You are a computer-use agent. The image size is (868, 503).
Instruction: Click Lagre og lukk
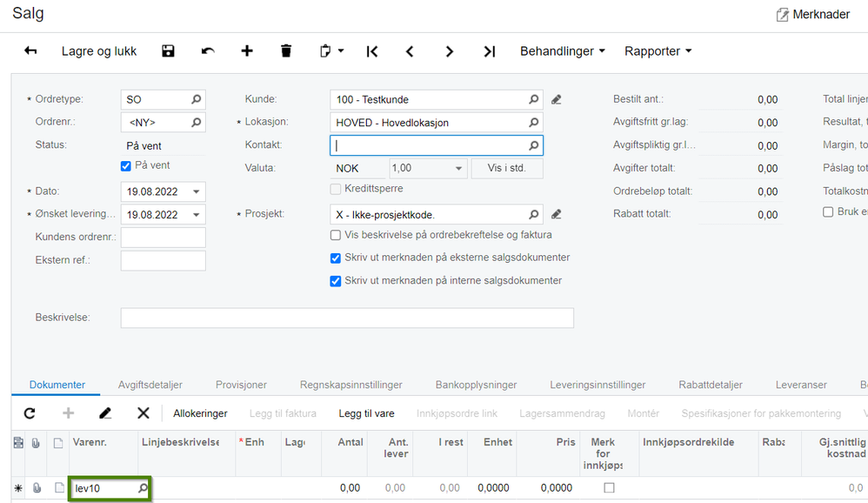(x=99, y=51)
